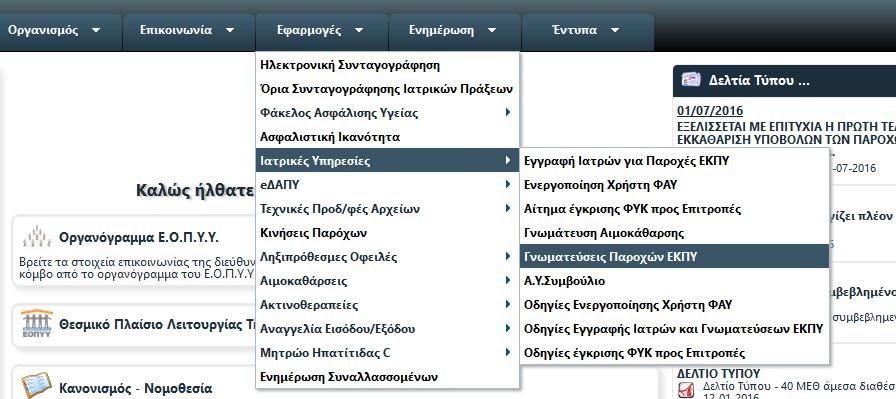Click the ΔΕΛΤΙΟ ΤΥΠΟΥ heading text
This screenshot has width=896, height=399.
point(719,374)
